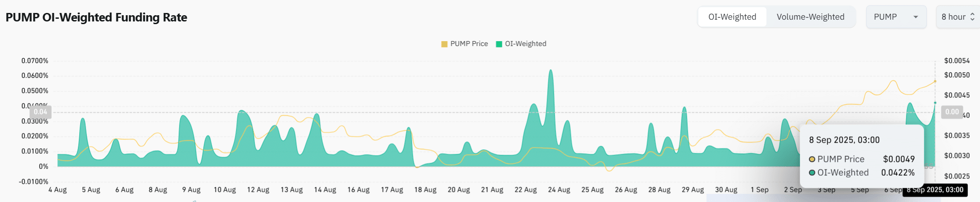Click yellow PUMP Price marker in tooltip
Image resolution: width=980 pixels, height=202 pixels.
(x=812, y=159)
